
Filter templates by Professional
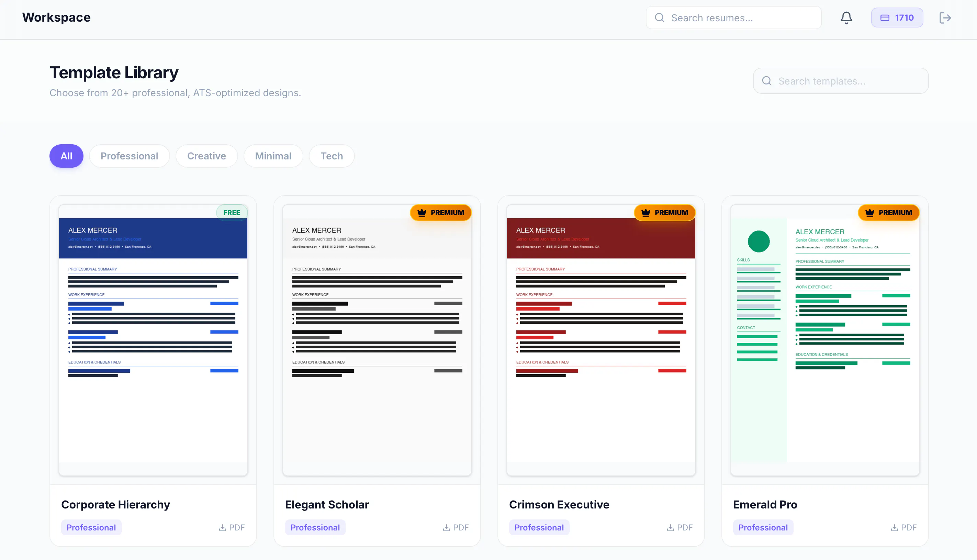[129, 156]
